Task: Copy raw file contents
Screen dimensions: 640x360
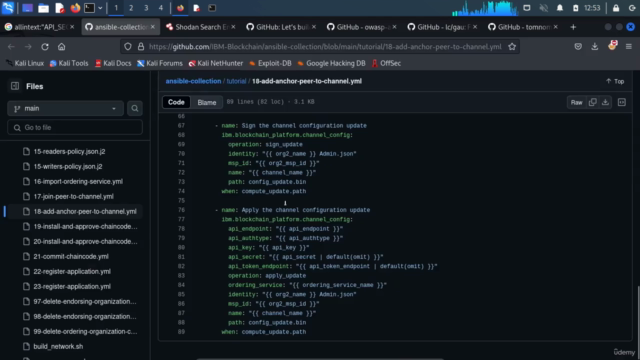Action: click(x=593, y=102)
